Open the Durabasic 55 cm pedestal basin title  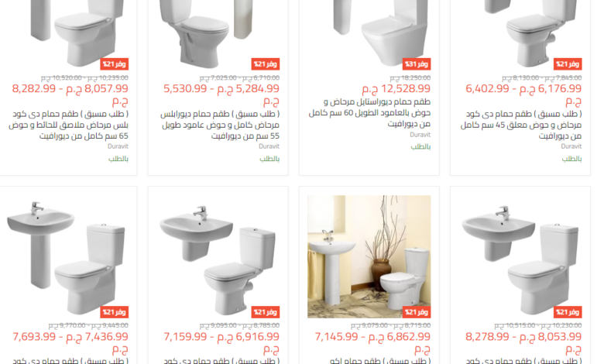tap(220, 125)
